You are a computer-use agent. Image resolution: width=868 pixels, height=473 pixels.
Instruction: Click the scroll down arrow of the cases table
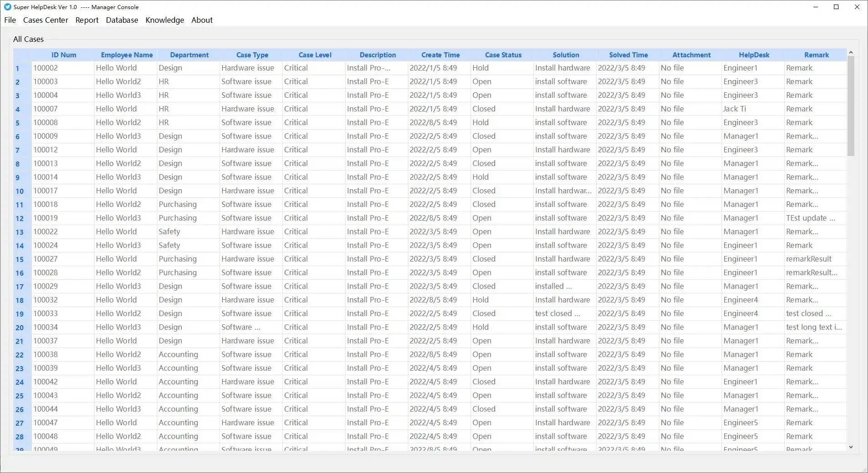[x=851, y=447]
